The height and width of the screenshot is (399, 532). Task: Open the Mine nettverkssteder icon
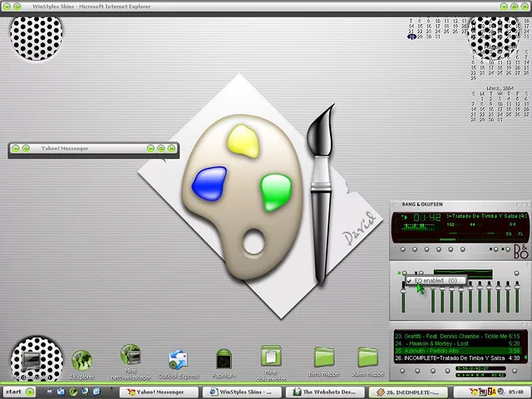point(131,357)
